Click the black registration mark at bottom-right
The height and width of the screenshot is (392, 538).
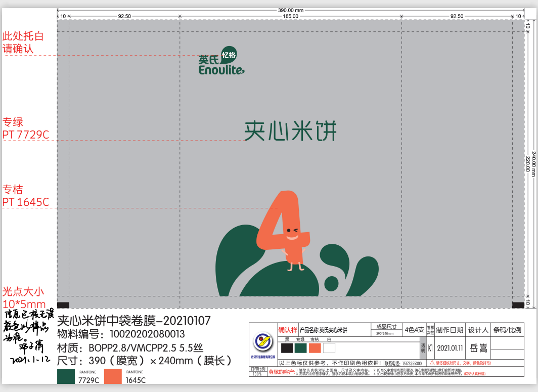point(518,305)
